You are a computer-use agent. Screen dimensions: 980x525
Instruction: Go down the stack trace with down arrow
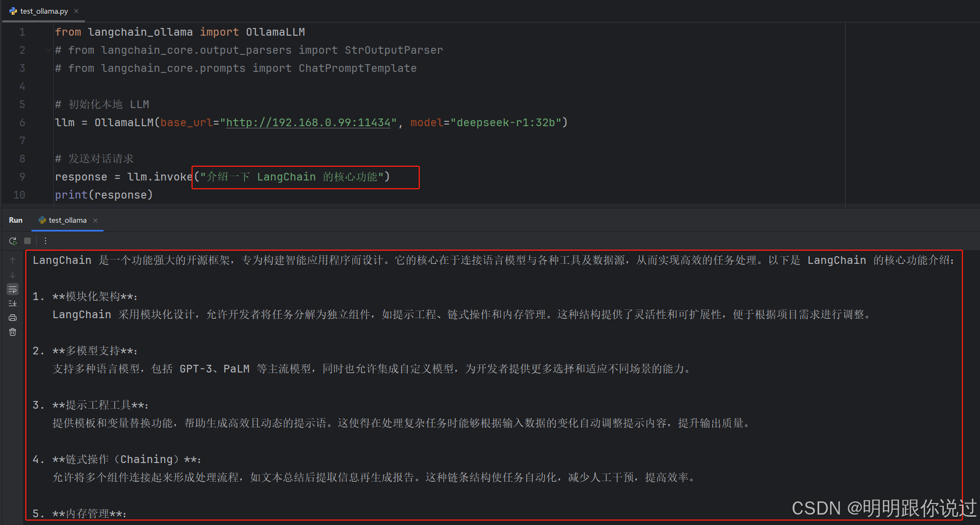click(13, 275)
